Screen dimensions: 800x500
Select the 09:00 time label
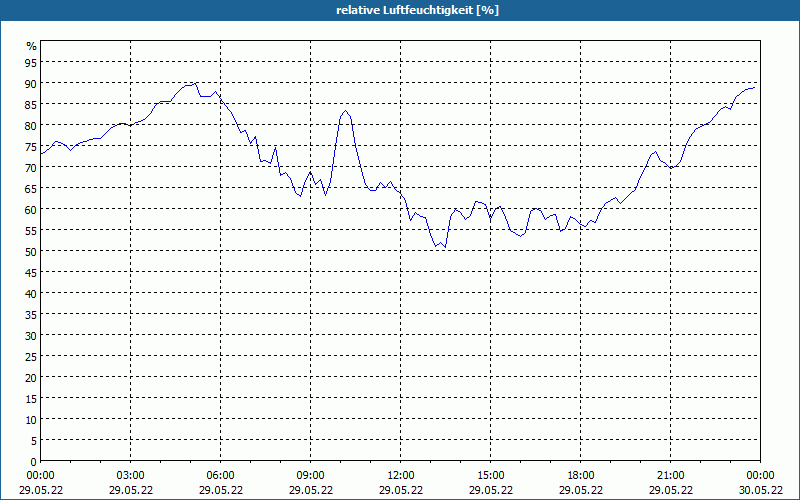[x=311, y=476]
